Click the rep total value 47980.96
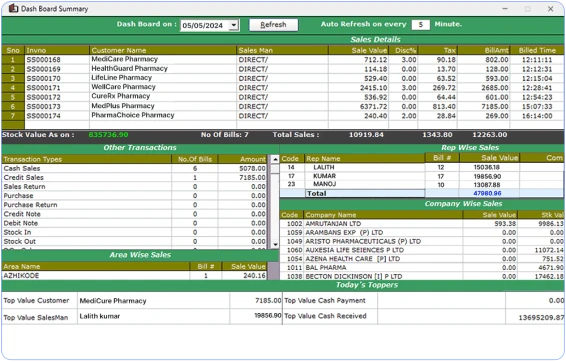 (x=487, y=193)
